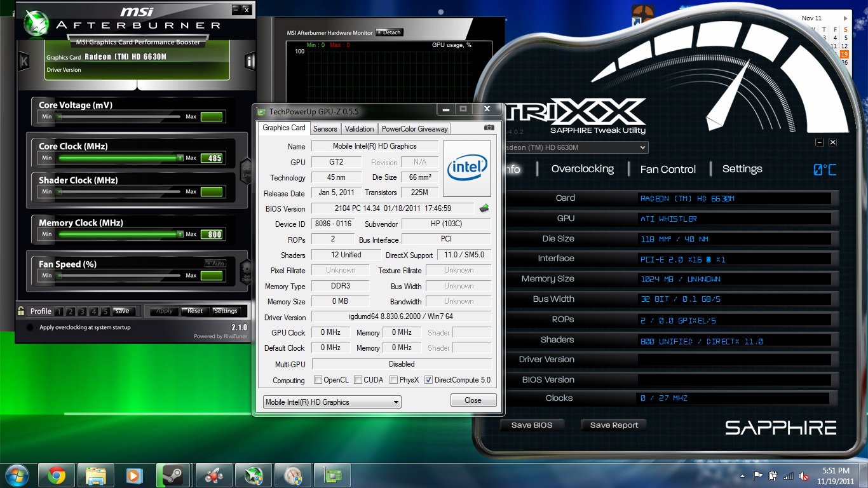868x488 pixels.
Task: Click the Afterburner Reset button
Action: click(195, 311)
